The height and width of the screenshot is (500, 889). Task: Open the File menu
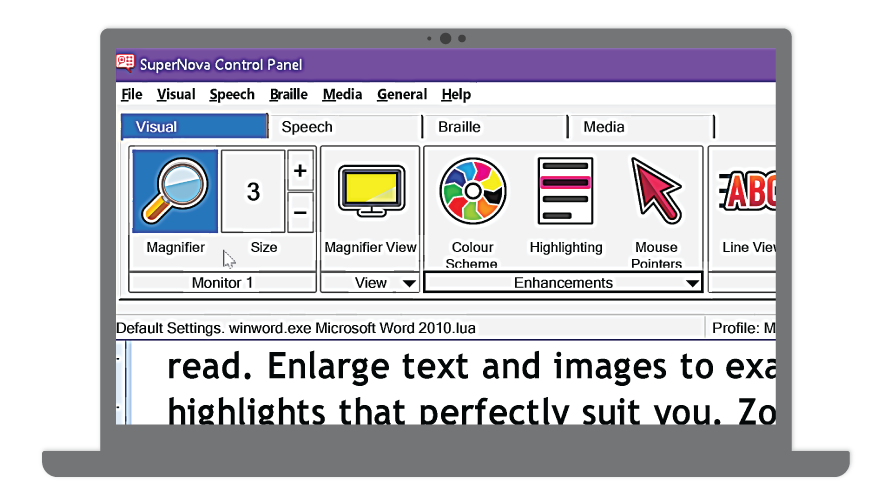[x=132, y=94]
